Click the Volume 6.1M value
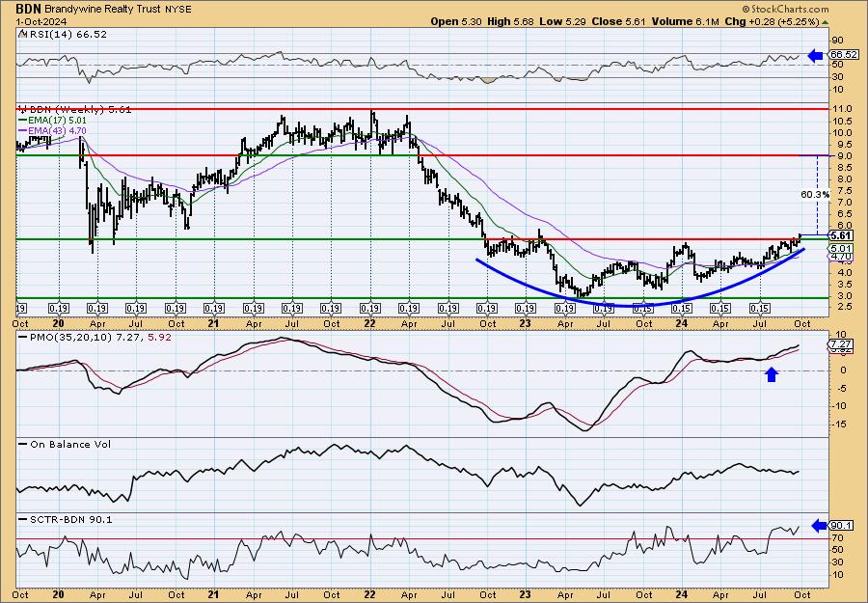This screenshot has width=868, height=603. 685,21
